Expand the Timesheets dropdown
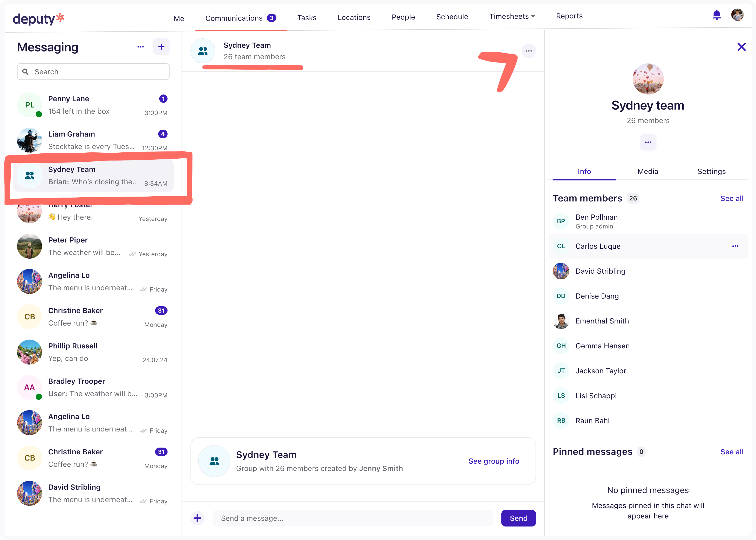756x540 pixels. [x=512, y=16]
